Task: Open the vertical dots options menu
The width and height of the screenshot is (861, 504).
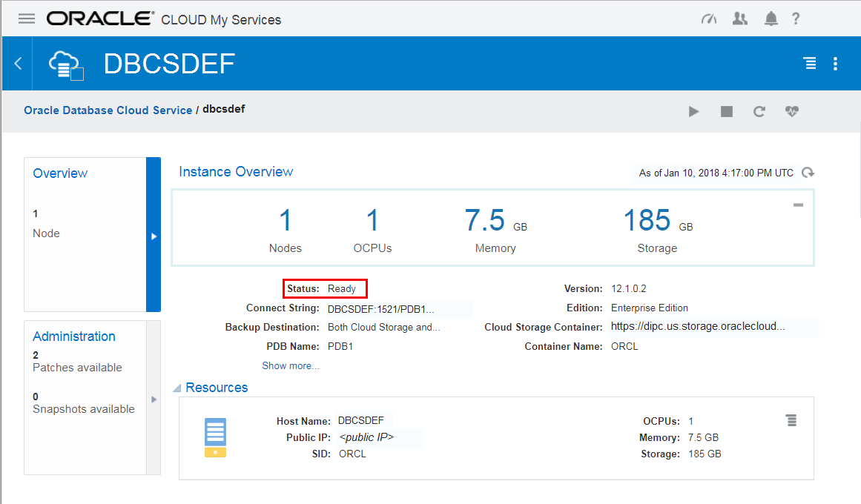Action: (835, 63)
